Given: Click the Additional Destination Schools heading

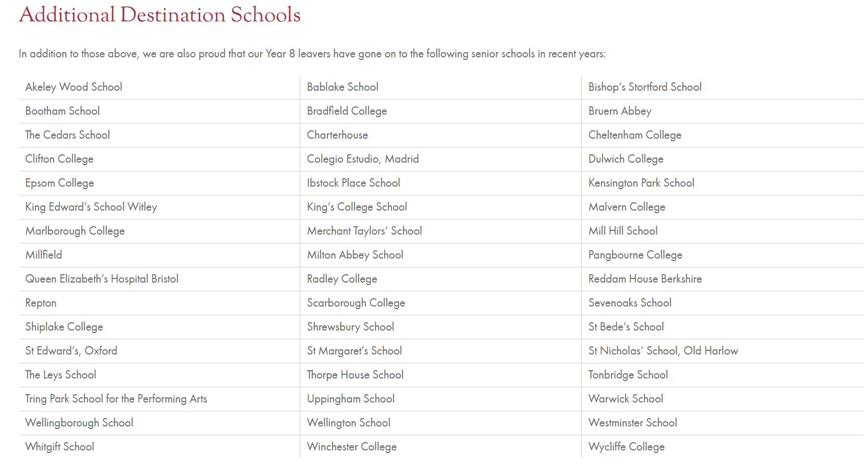Looking at the screenshot, I should 160,15.
